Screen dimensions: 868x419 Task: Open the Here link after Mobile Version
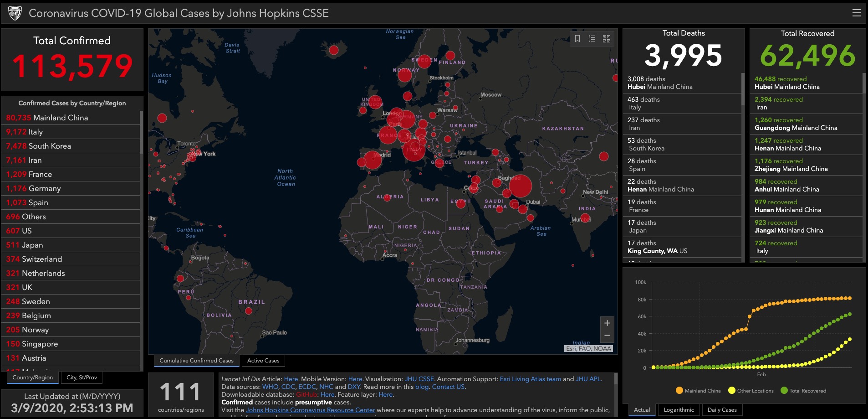(x=355, y=379)
